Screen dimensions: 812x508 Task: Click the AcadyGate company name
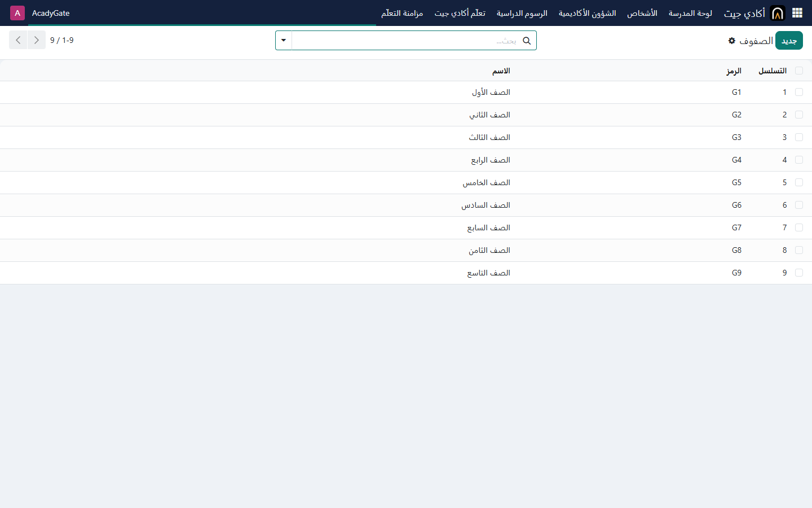tap(51, 13)
